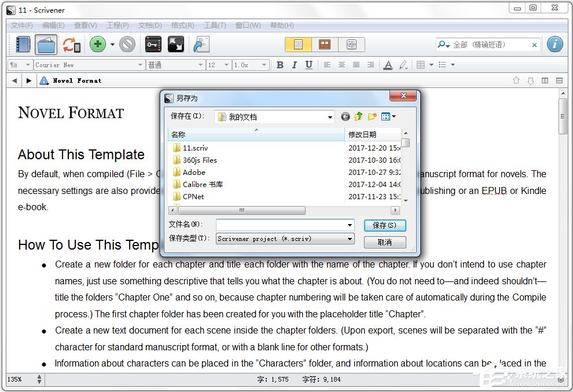Open the 1.0x line spacing dropdown
The height and width of the screenshot is (392, 573).
pyautogui.click(x=251, y=65)
